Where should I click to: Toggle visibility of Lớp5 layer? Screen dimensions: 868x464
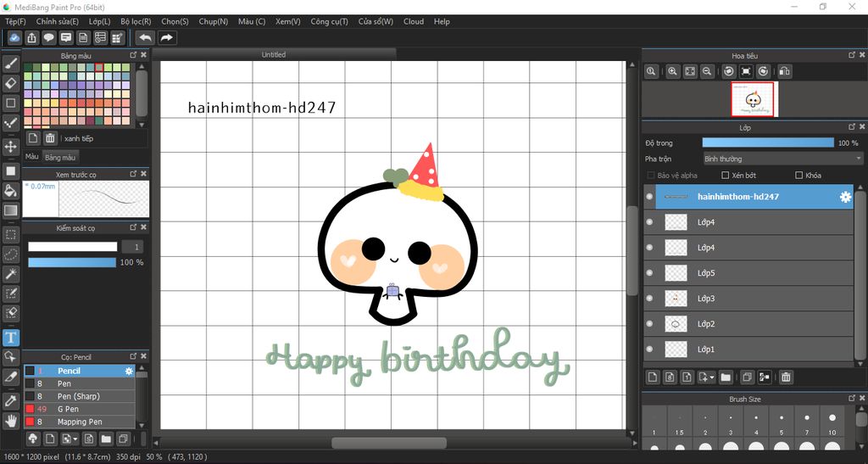[649, 273]
